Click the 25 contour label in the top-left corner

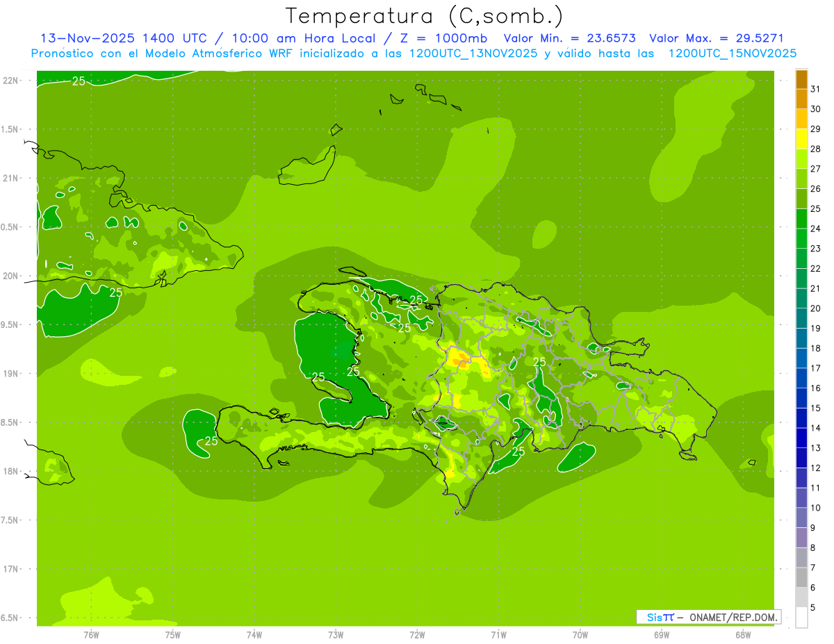[x=79, y=81]
